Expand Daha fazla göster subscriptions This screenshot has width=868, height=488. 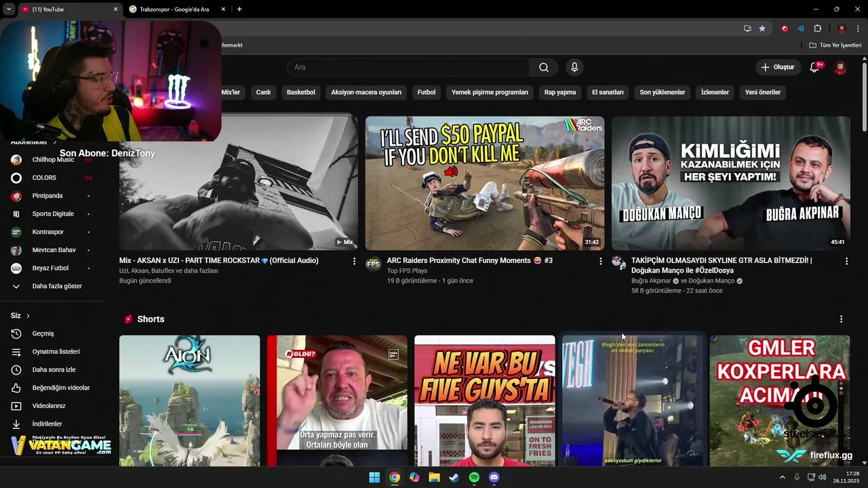57,286
